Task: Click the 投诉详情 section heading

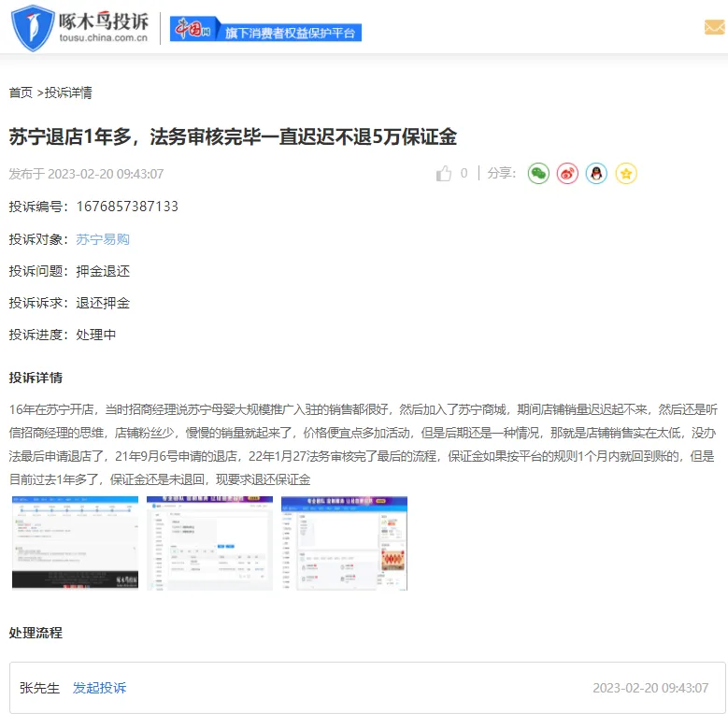Action: pos(36,378)
